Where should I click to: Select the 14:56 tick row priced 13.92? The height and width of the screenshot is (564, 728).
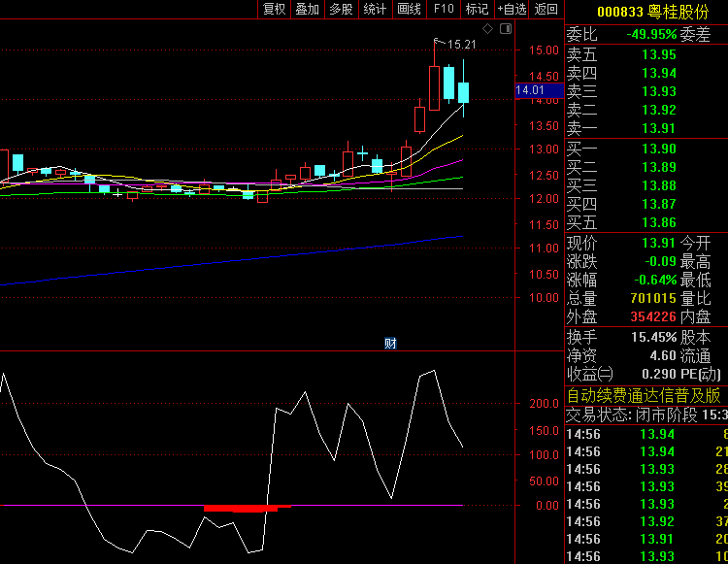tap(646, 521)
